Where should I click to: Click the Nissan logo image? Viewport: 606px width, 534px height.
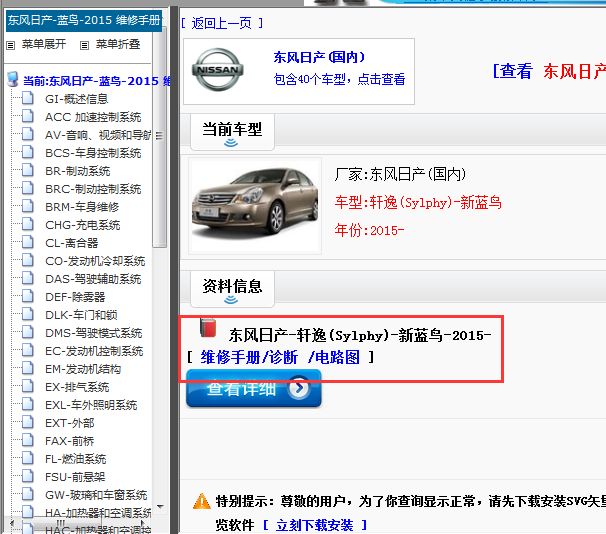click(218, 70)
